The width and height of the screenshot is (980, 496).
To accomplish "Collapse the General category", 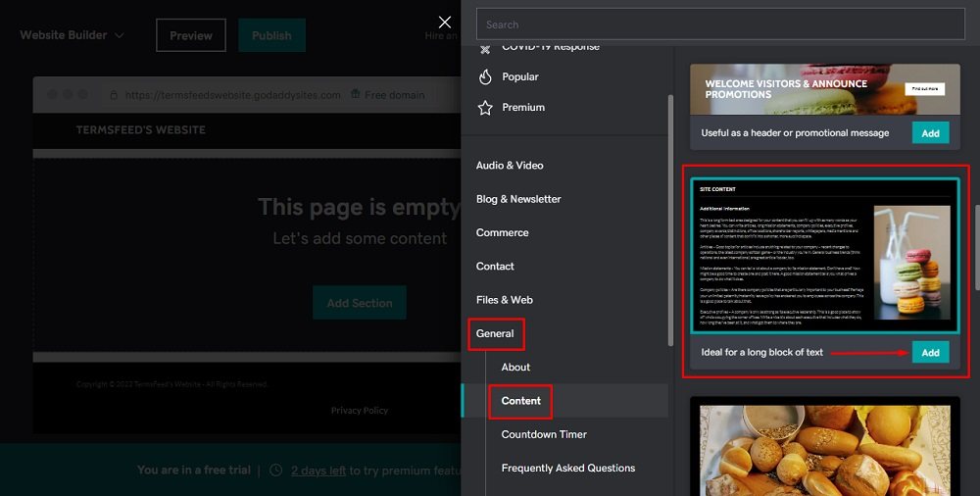I will 495,333.
